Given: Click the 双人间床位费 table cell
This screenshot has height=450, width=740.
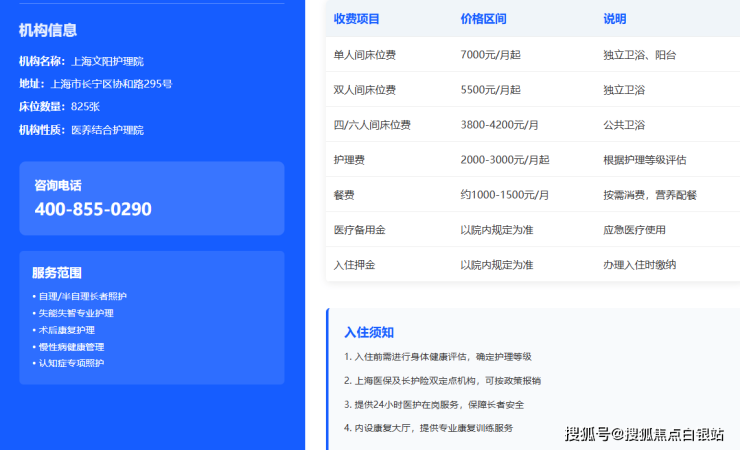Looking at the screenshot, I should (364, 90).
